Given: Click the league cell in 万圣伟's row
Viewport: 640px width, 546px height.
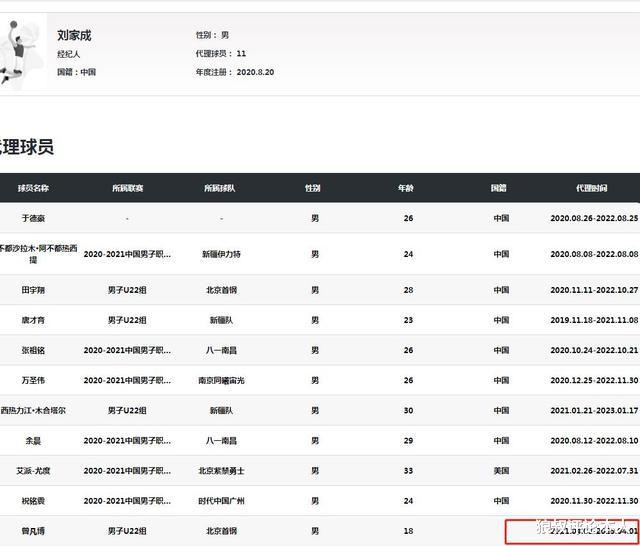Looking at the screenshot, I should (x=127, y=380).
